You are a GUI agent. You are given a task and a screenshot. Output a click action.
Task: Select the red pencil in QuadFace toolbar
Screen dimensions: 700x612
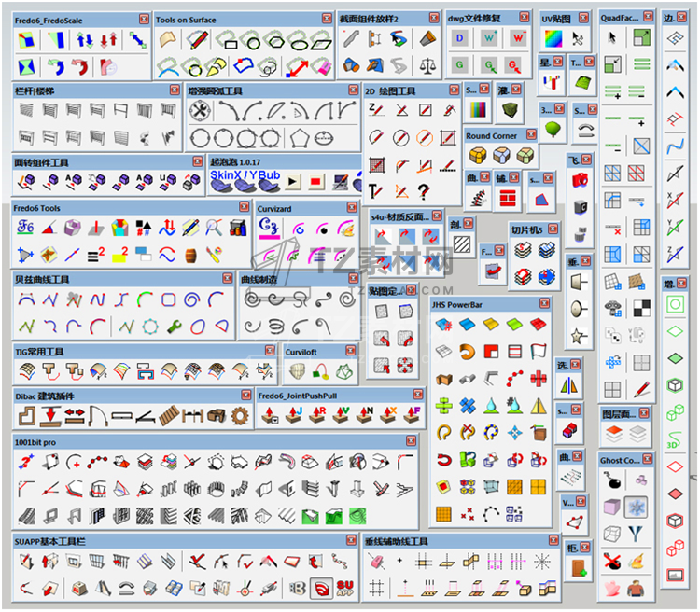click(641, 390)
